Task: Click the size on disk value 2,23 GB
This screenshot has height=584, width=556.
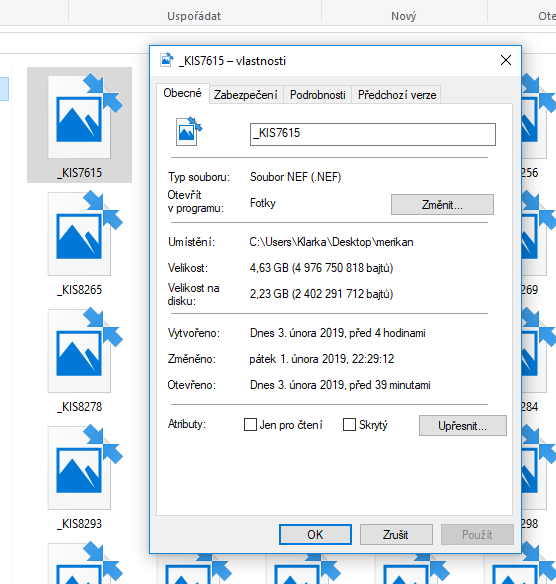Action: (x=321, y=294)
